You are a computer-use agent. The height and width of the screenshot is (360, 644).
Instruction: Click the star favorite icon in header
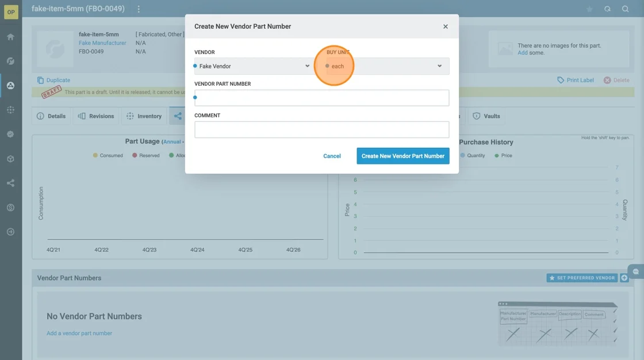point(589,9)
